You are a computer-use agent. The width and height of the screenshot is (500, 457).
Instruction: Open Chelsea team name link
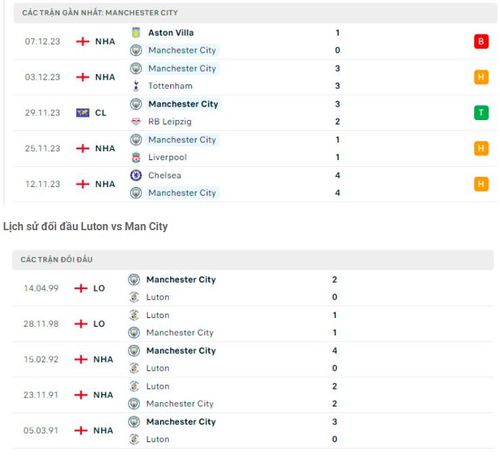coord(165,175)
